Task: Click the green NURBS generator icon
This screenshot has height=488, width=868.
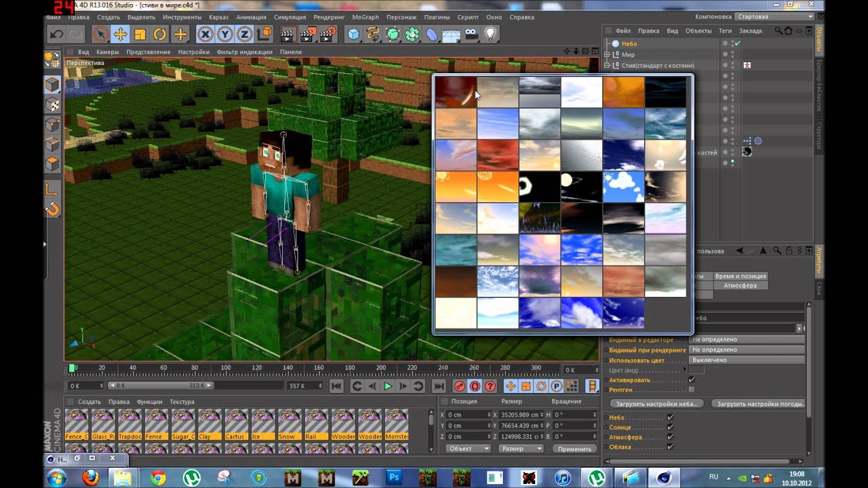Action: point(393,34)
